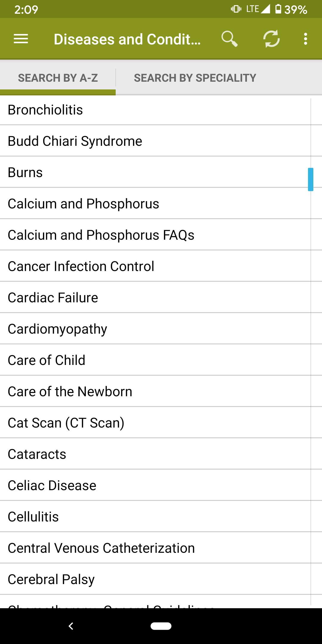The width and height of the screenshot is (322, 644).
Task: Tap the refresh sync icon
Action: point(271,39)
